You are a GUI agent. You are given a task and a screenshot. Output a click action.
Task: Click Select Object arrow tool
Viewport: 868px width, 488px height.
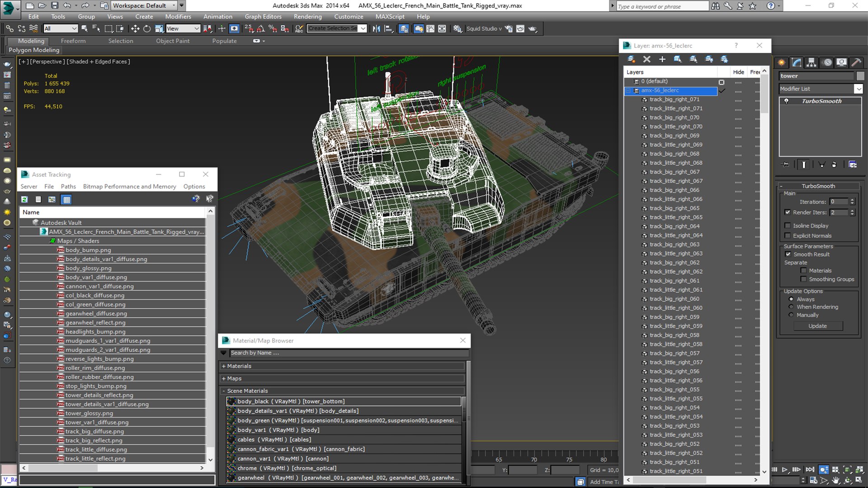click(84, 28)
